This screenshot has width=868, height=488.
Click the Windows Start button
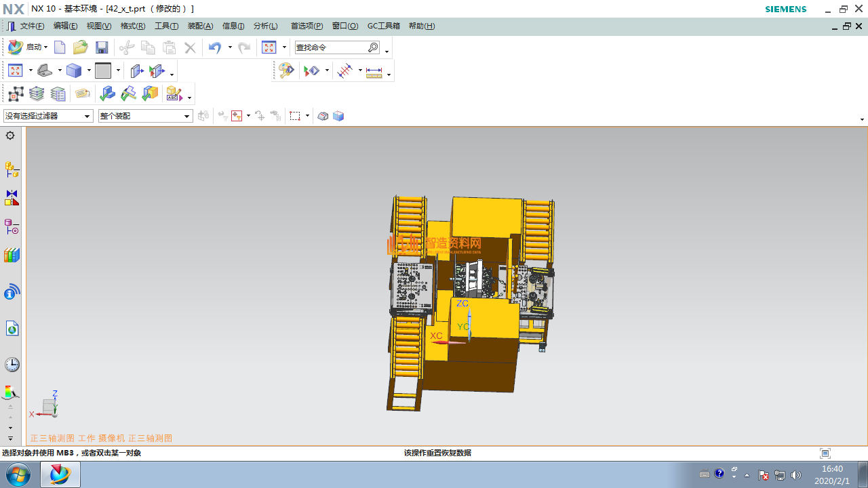tap(18, 474)
